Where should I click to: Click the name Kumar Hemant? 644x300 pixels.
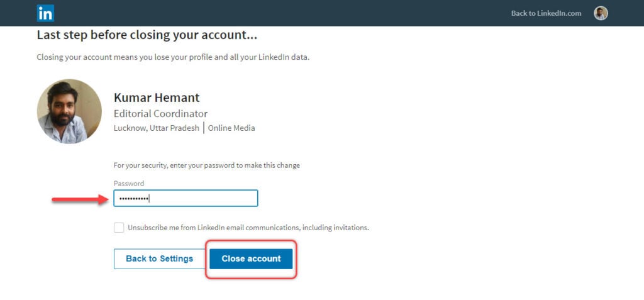tap(157, 98)
